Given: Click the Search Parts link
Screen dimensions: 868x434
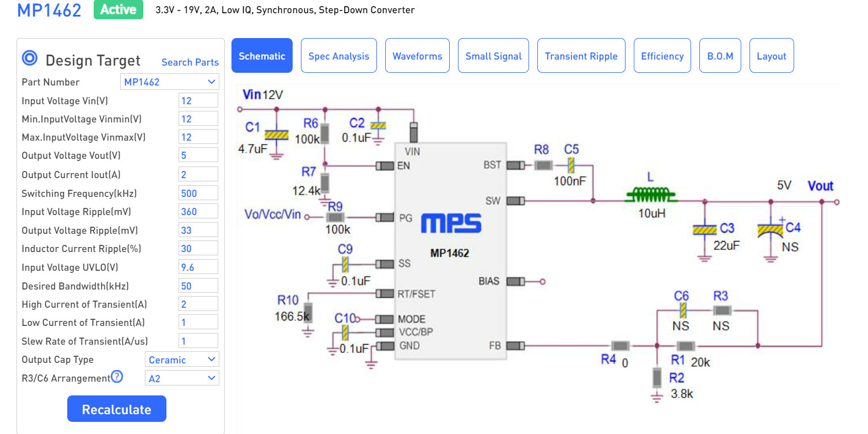Looking at the screenshot, I should pos(190,62).
